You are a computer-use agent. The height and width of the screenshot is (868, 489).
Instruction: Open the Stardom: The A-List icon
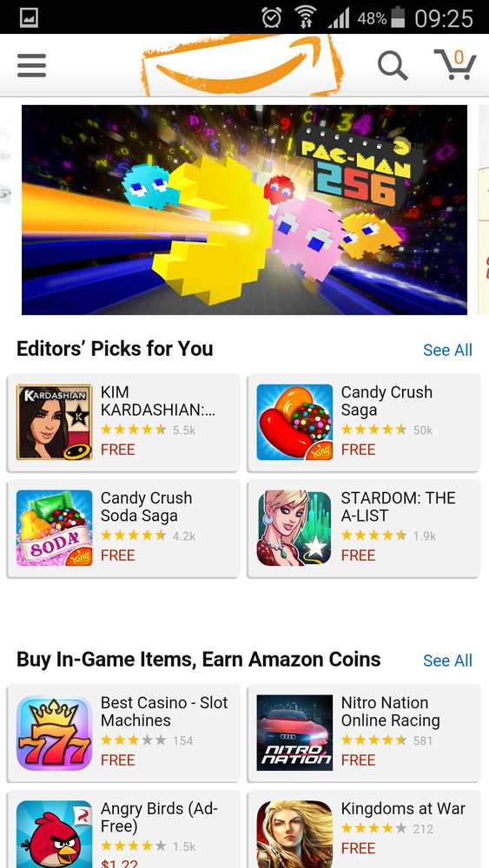point(294,528)
